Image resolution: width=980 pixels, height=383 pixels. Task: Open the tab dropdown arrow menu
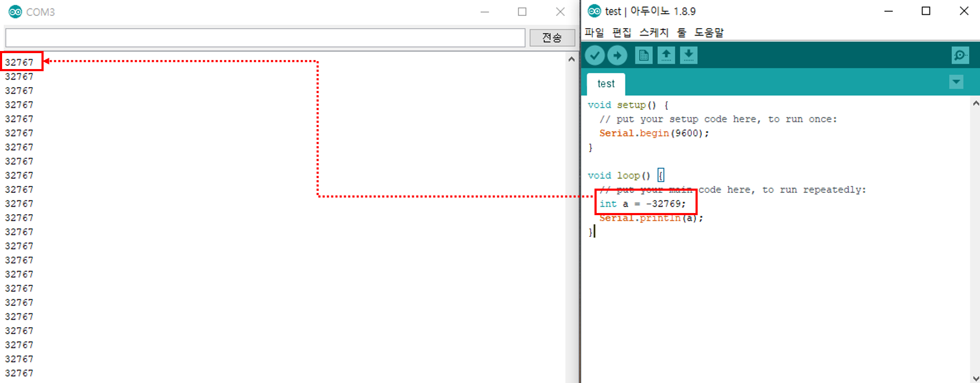(956, 82)
